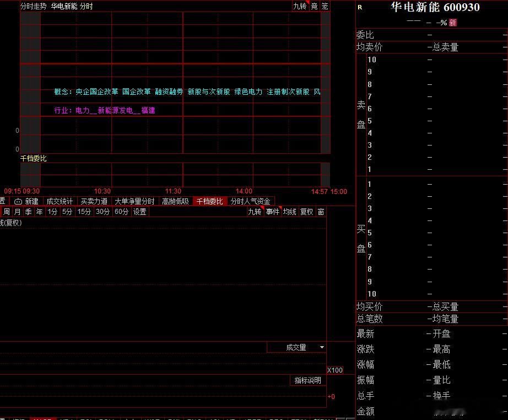
Task: Click the R margin-trading marker icon
Action: 360,7
